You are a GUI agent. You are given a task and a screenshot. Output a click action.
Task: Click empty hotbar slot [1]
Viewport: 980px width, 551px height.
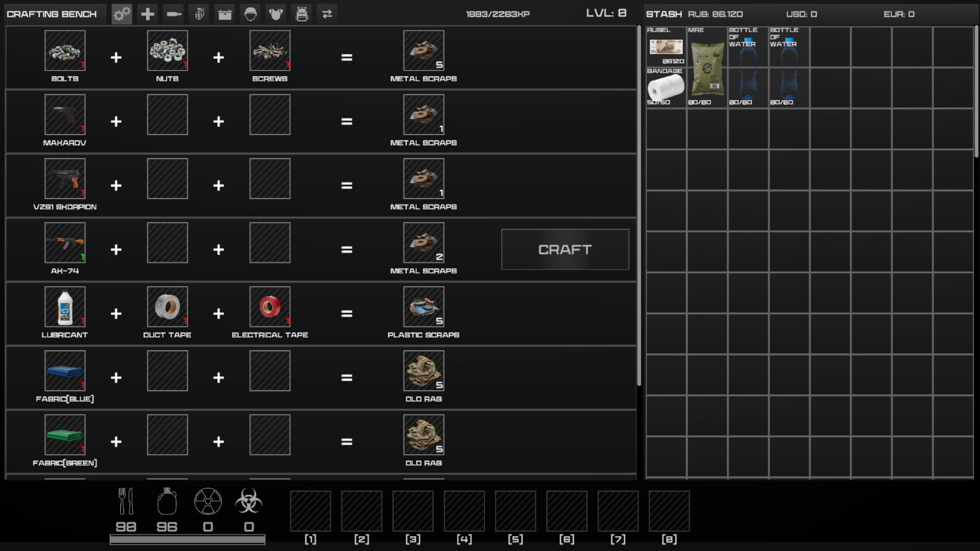coord(310,511)
